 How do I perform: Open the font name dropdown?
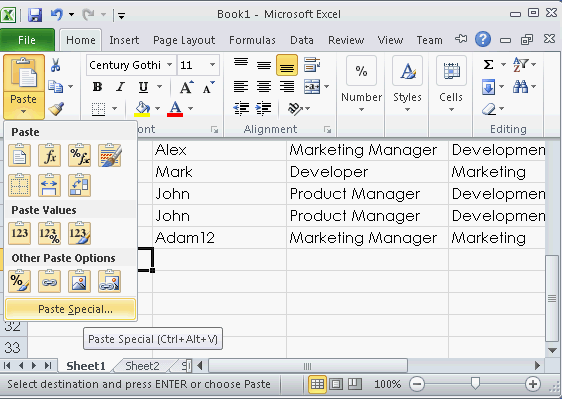[169, 65]
